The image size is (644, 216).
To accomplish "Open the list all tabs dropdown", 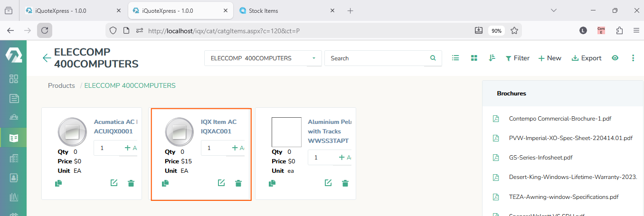I will coord(554,10).
